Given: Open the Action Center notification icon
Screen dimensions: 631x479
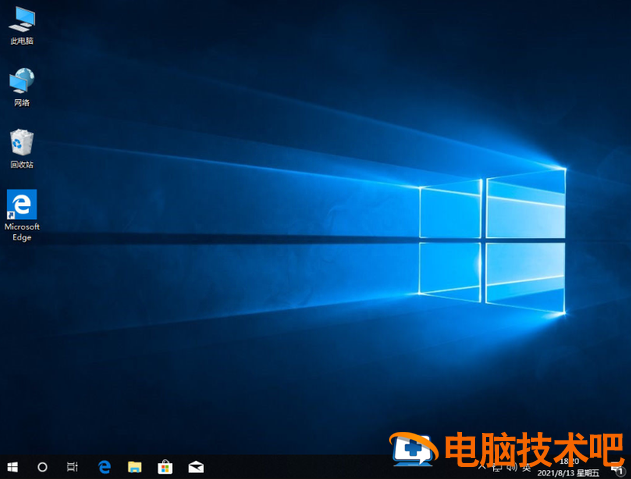Looking at the screenshot, I should click(x=618, y=469).
